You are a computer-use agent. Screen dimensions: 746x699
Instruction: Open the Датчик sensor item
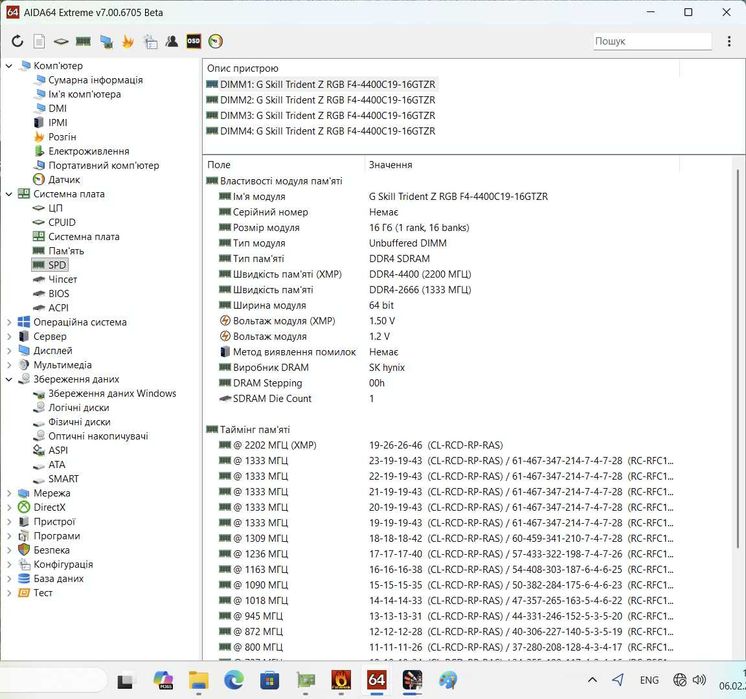(57, 180)
